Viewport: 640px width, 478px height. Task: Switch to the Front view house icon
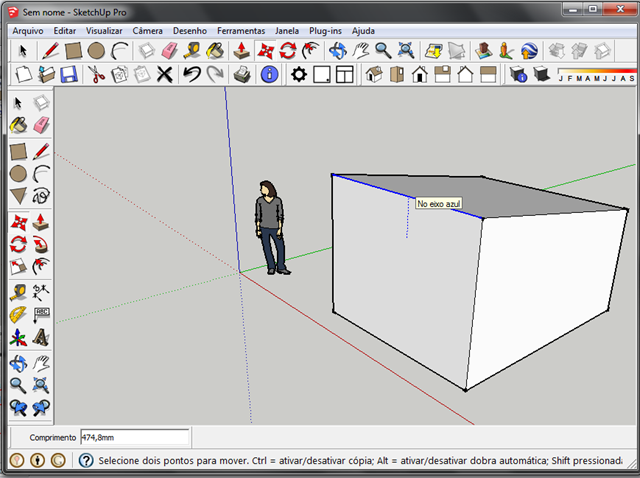pos(420,75)
